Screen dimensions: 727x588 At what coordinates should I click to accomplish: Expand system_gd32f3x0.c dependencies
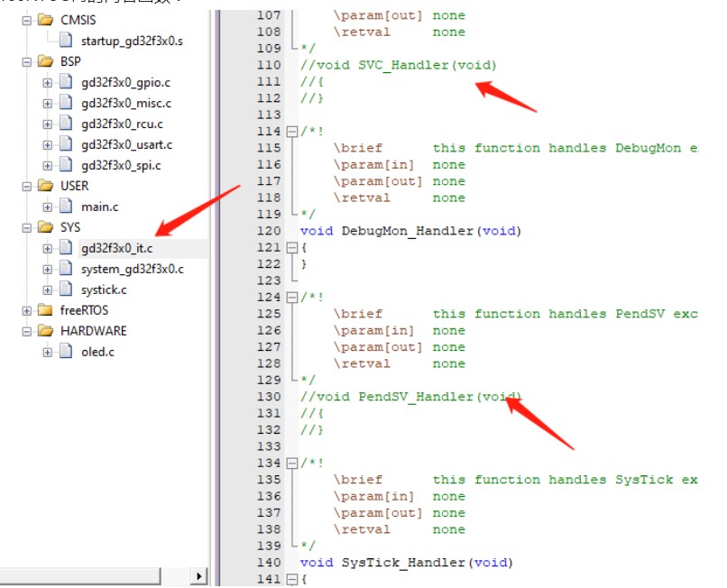click(x=47, y=270)
